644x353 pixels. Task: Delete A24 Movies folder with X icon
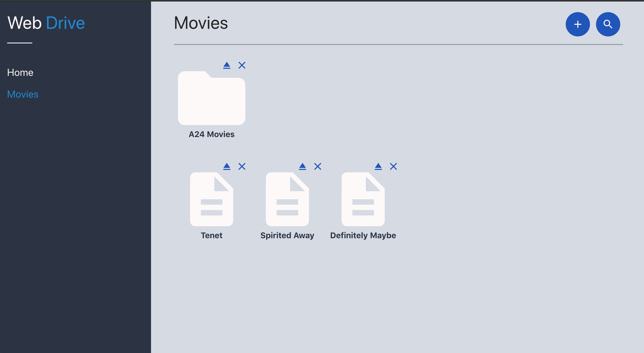(242, 65)
